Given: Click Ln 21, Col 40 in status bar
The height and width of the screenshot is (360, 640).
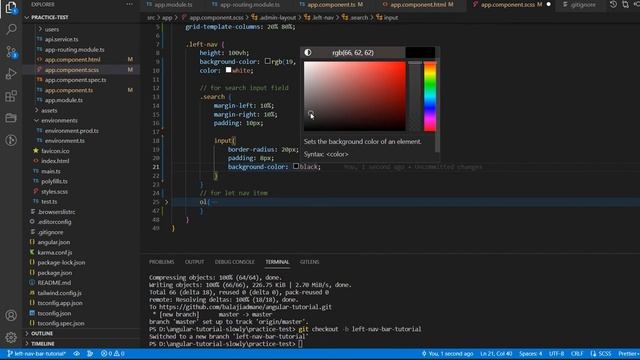Looking at the screenshot, I should point(496,353).
